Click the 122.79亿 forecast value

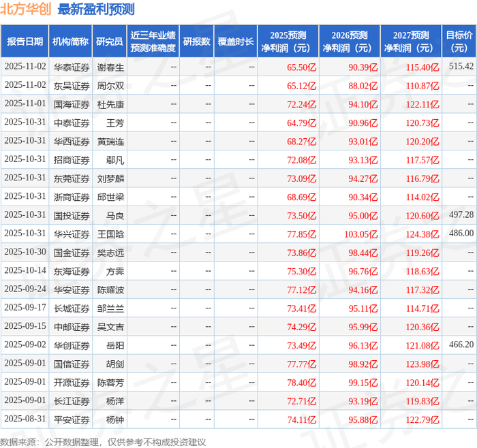(422, 419)
